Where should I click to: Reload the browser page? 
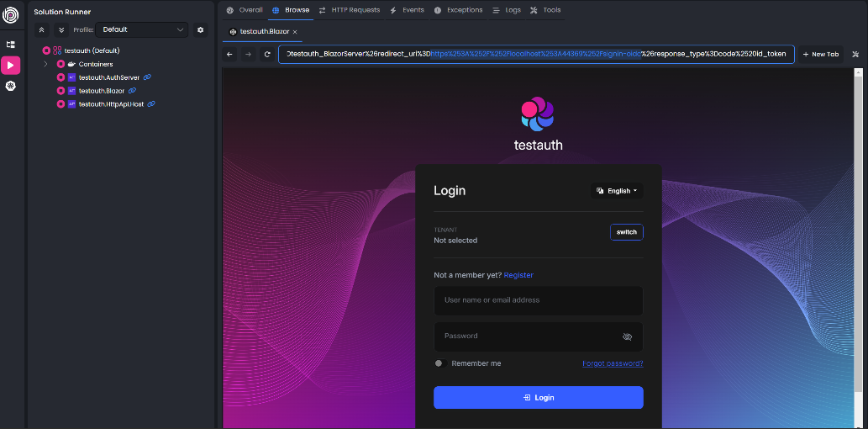(267, 55)
